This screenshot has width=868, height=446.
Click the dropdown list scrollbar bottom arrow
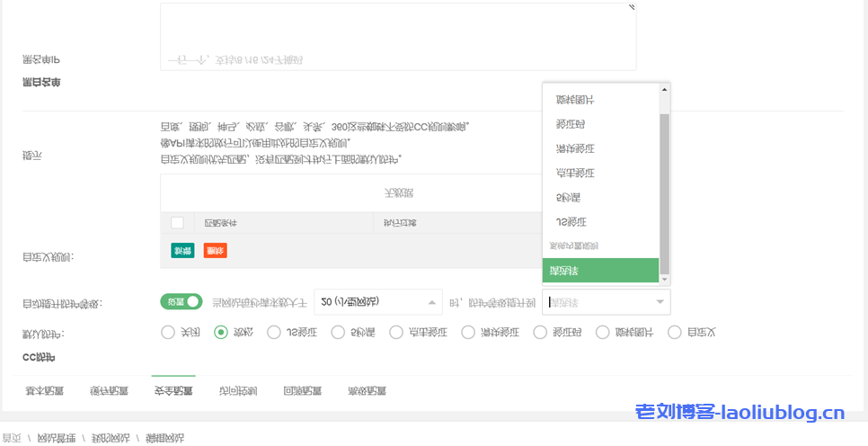pos(665,280)
